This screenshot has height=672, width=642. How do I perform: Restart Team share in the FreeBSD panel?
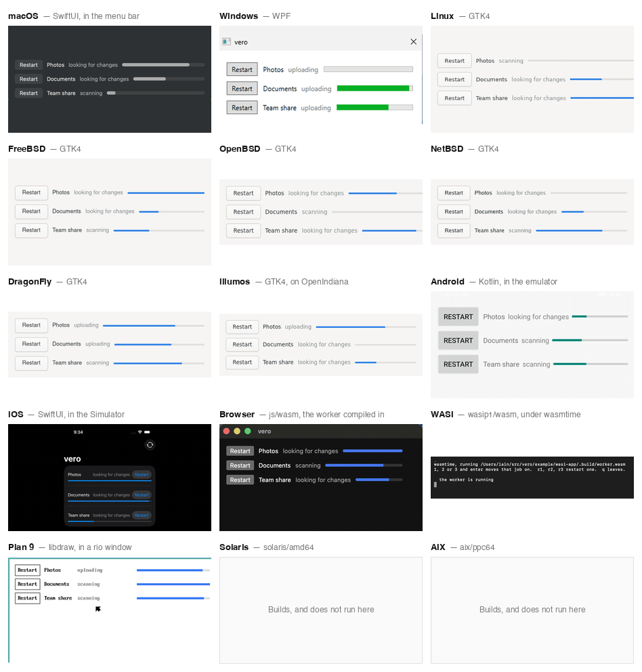point(31,230)
